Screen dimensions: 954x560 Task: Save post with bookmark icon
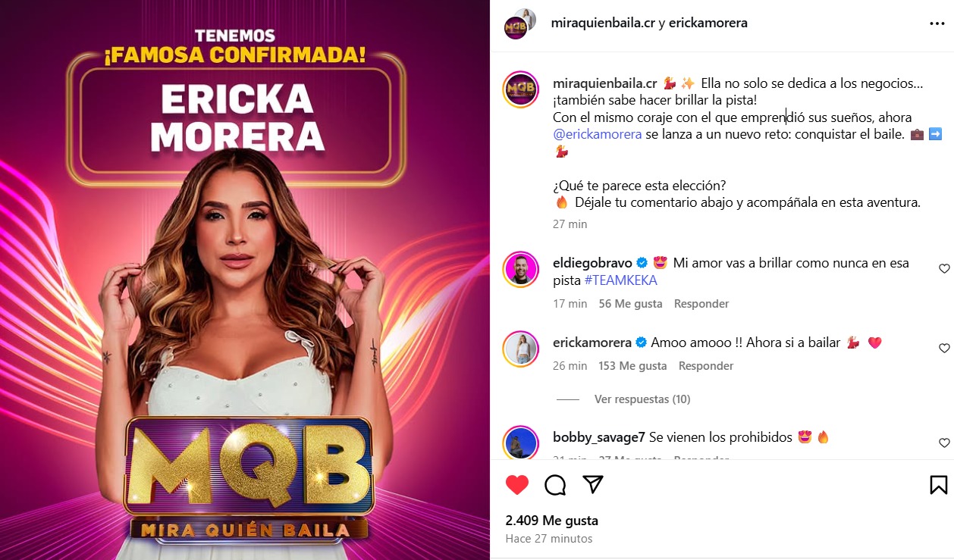coord(938,485)
